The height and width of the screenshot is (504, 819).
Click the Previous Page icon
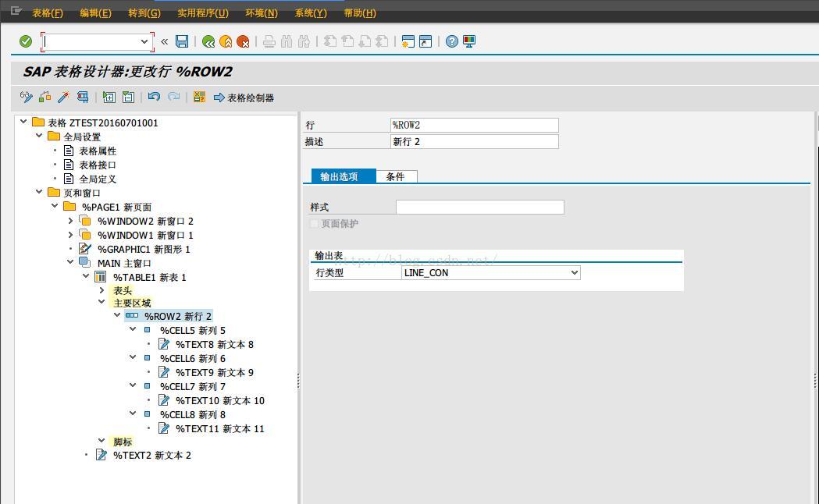coord(347,41)
